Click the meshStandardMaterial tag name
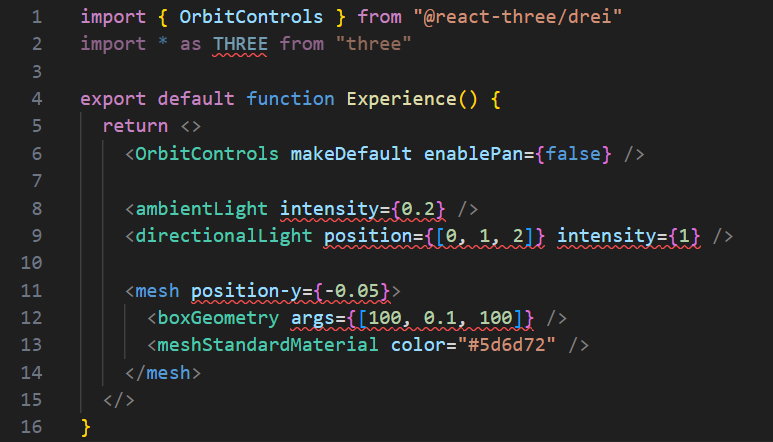The width and height of the screenshot is (773, 442). 268,345
